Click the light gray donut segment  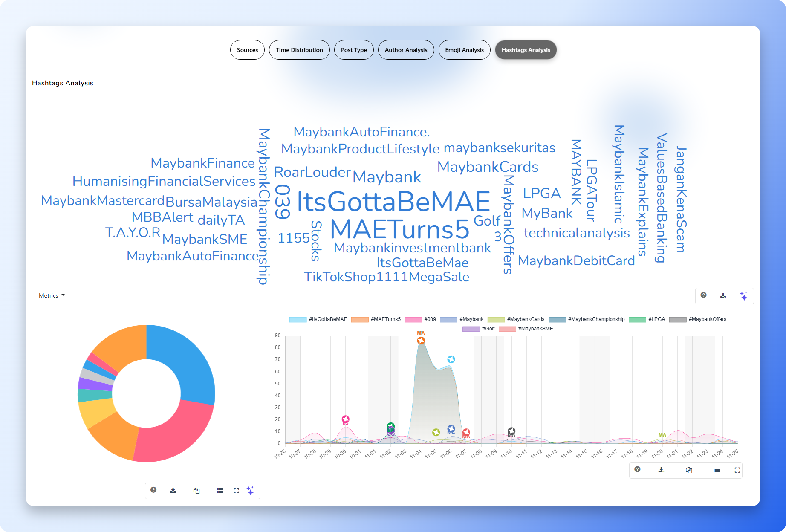tap(96, 375)
